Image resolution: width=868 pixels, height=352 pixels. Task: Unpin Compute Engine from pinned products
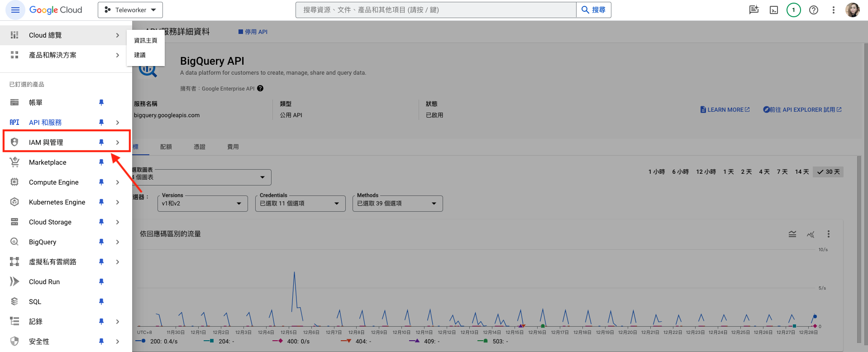[101, 182]
